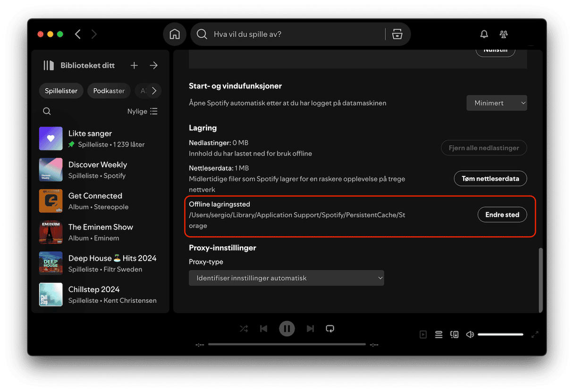Click the search magnifier icon in top bar
Image resolution: width=574 pixels, height=392 pixels.
(x=202, y=34)
